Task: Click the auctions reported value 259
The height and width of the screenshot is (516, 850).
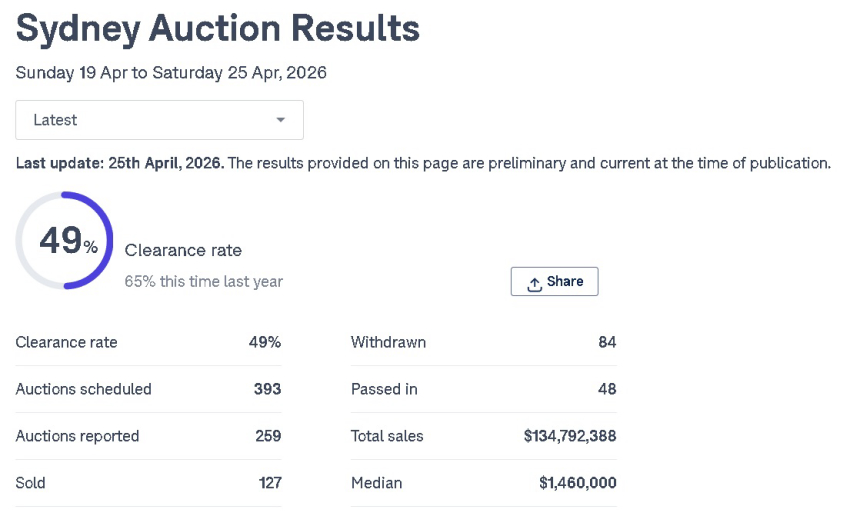Action: [267, 436]
